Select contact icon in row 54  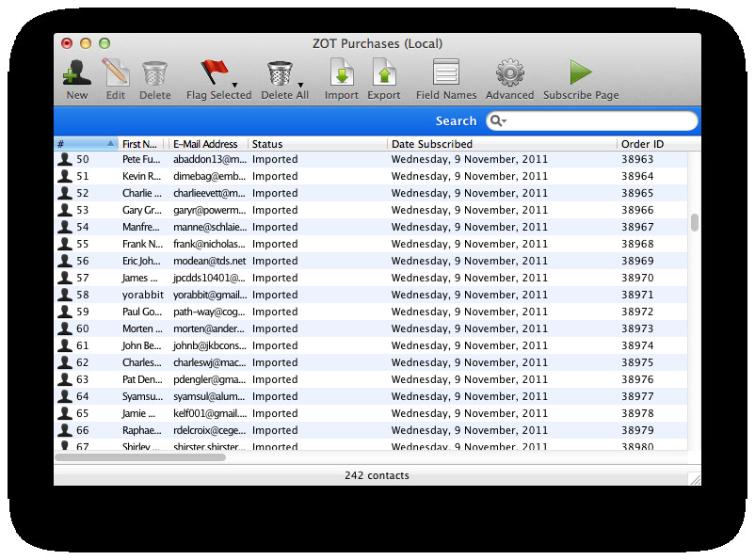(x=65, y=227)
